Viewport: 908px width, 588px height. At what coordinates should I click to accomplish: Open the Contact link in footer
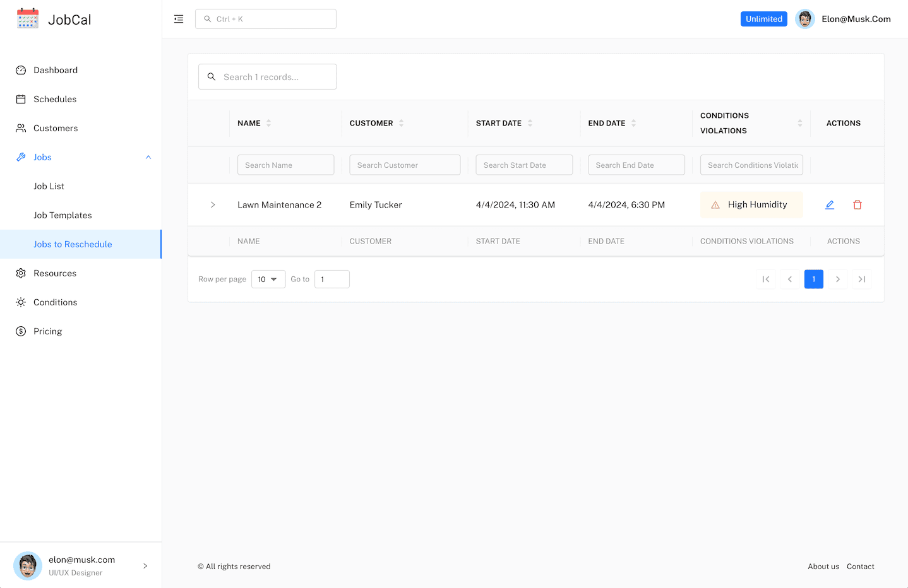[860, 567]
